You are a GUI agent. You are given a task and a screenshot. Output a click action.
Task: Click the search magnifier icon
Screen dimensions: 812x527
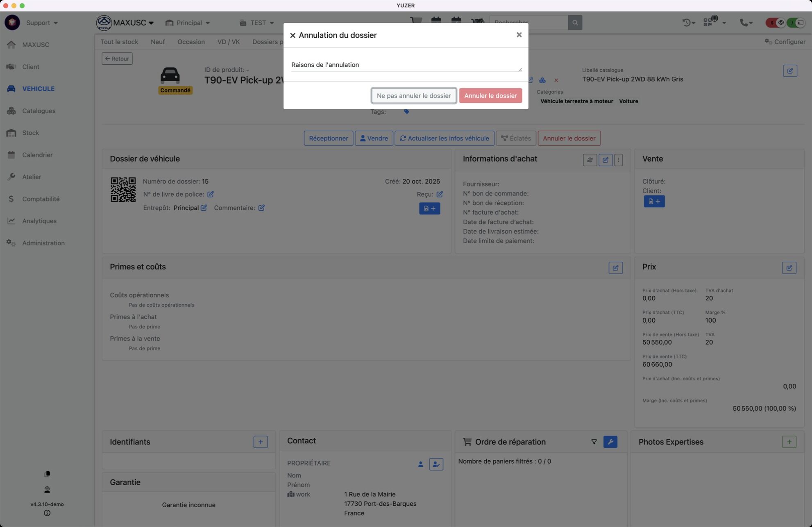pyautogui.click(x=575, y=23)
